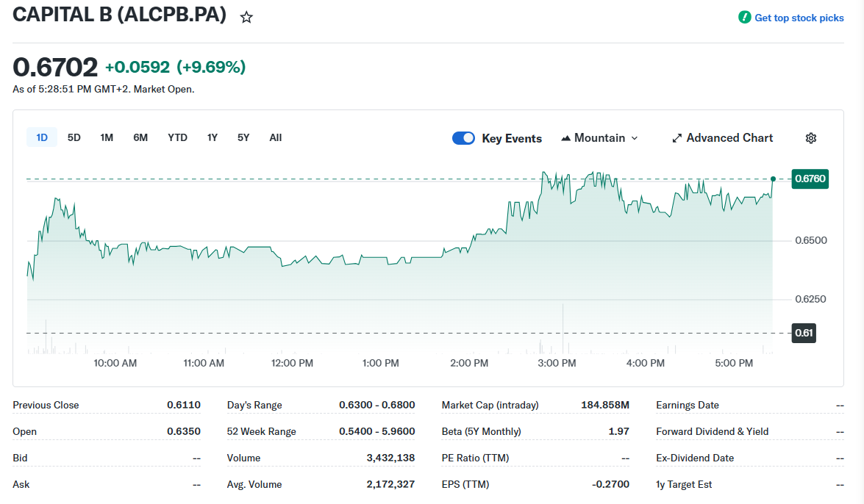Switch to the 1M range tab

(107, 137)
